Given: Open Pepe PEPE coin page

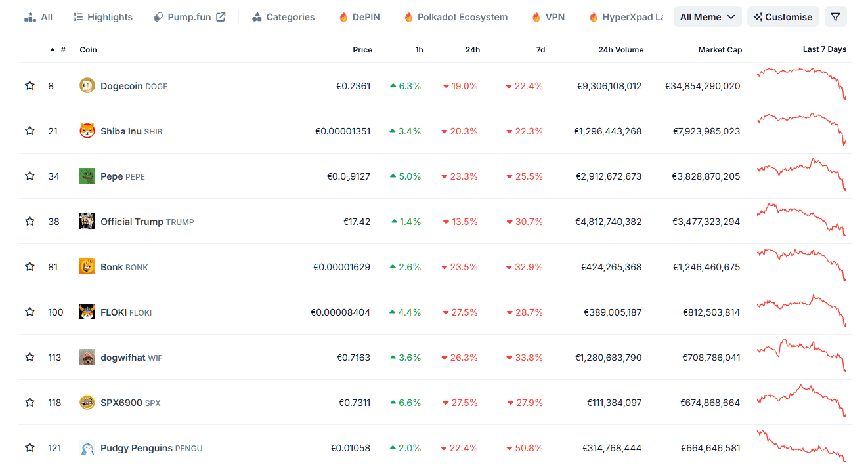Looking at the screenshot, I should [x=123, y=176].
